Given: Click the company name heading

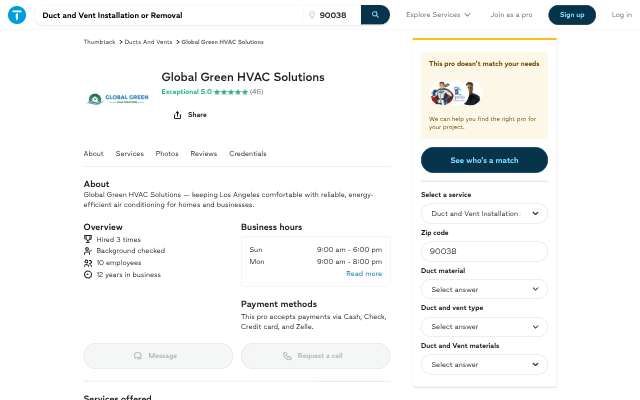Looking at the screenshot, I should (243, 77).
